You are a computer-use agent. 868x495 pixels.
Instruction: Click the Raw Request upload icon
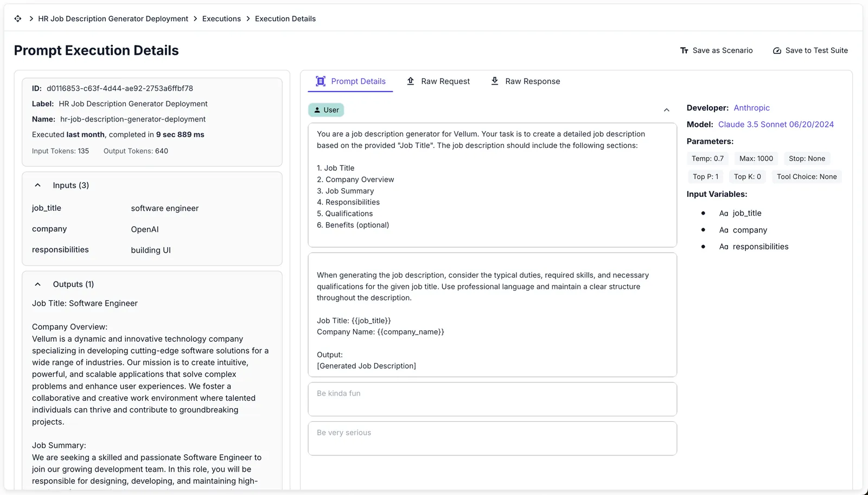411,81
